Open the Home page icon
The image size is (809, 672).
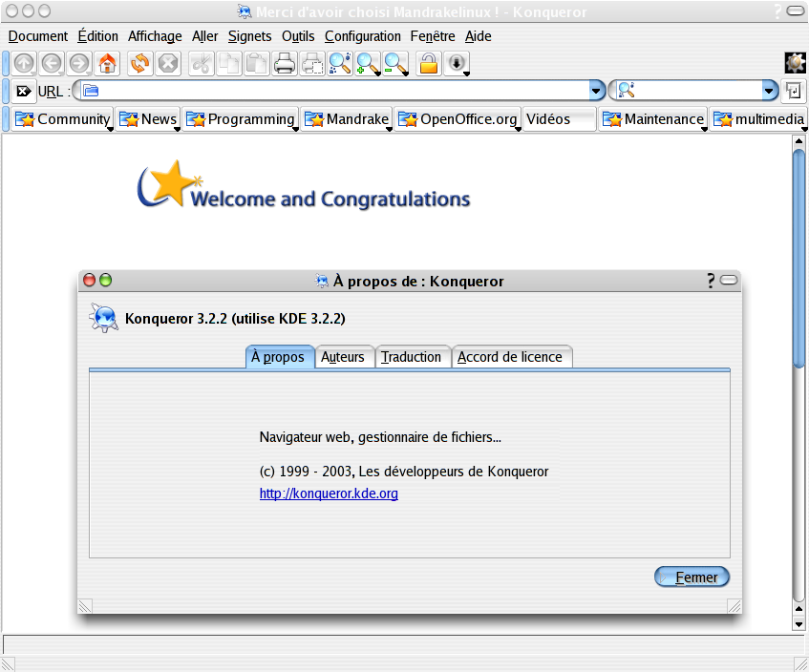click(x=107, y=63)
